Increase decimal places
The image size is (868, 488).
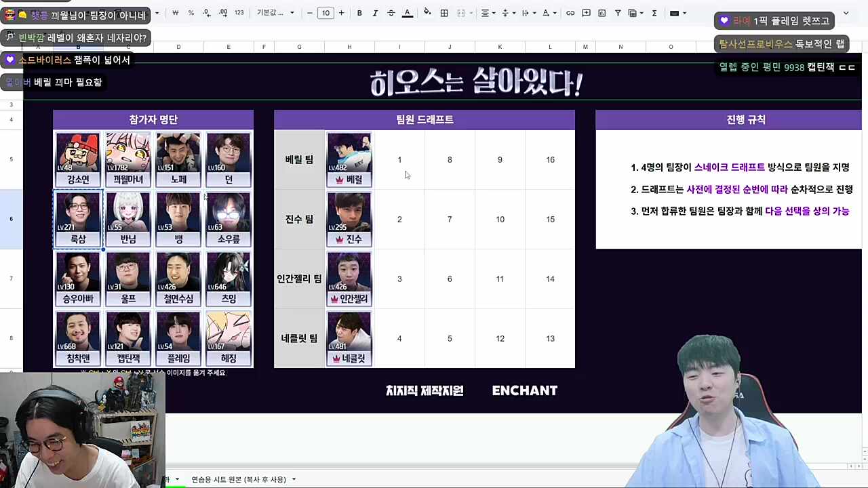tap(222, 13)
